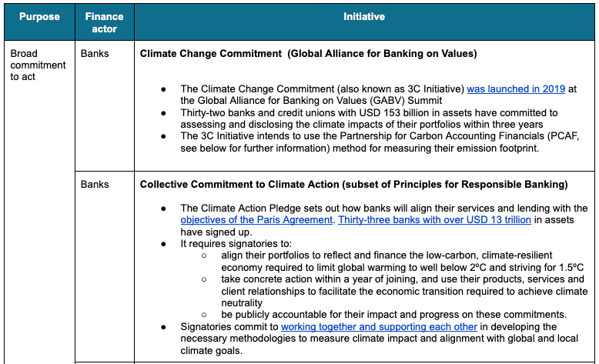Viewport: 599px width, 364px height.
Task: Click the "Initiative" column header
Action: coord(364,17)
